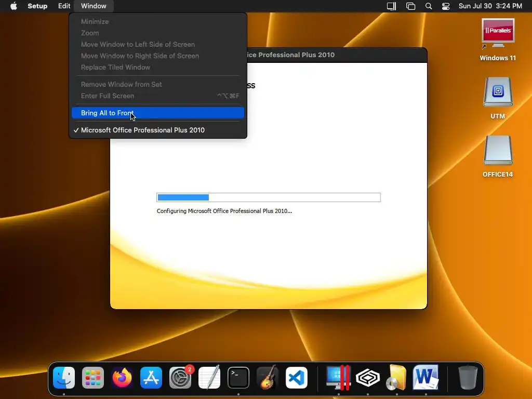Click the date and time in menu bar

pyautogui.click(x=490, y=6)
